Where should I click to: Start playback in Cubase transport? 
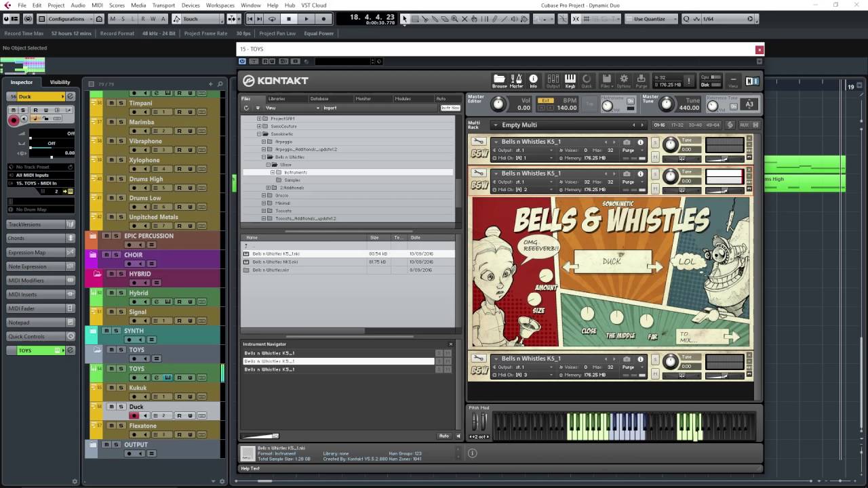click(x=306, y=19)
